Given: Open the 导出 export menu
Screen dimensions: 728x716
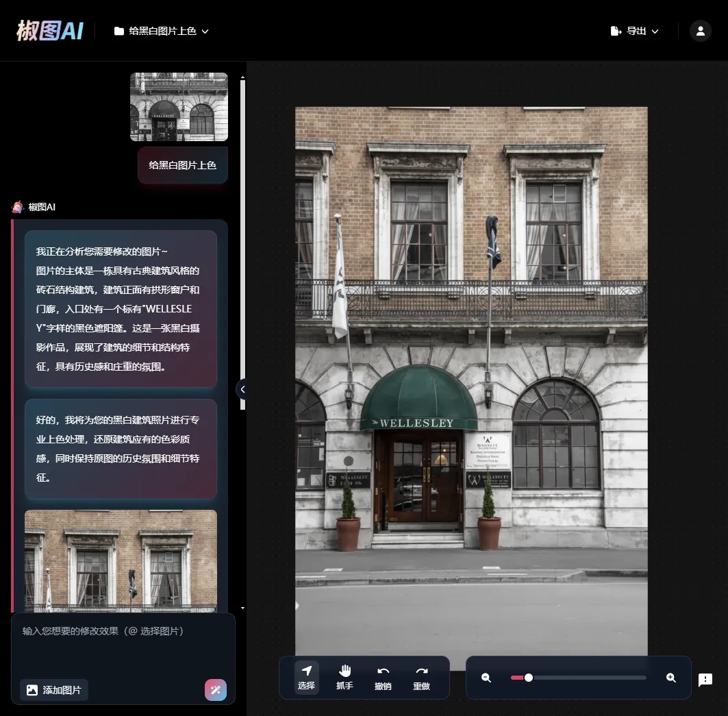Looking at the screenshot, I should [634, 31].
